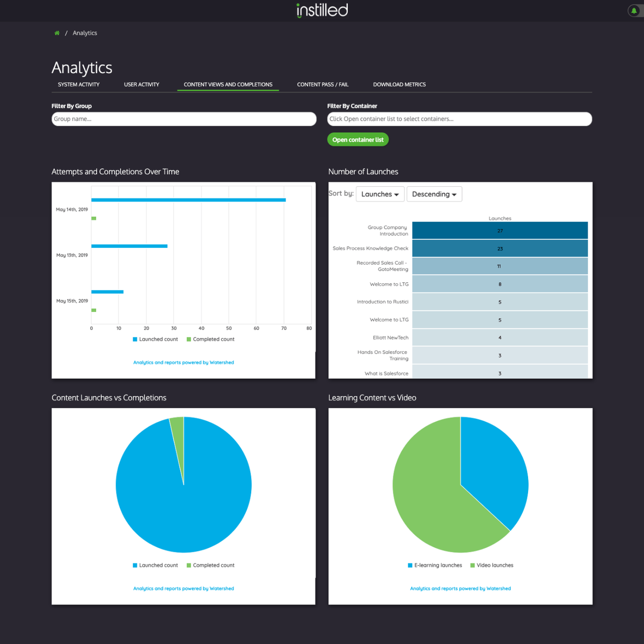Click the home icon in the breadcrumb

56,33
